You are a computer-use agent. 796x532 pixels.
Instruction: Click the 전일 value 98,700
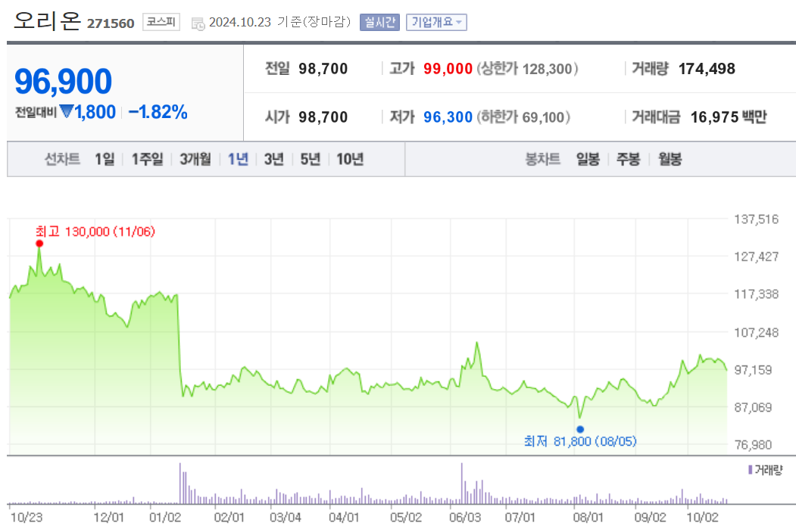(323, 68)
